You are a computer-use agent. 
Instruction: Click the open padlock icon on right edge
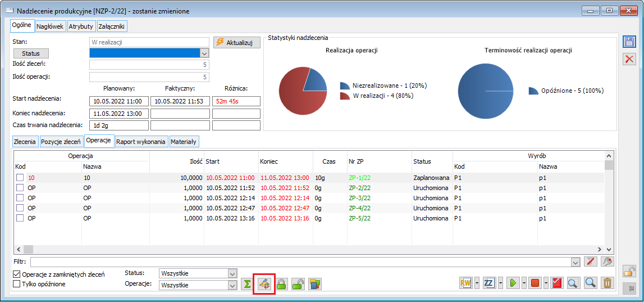coord(629,271)
